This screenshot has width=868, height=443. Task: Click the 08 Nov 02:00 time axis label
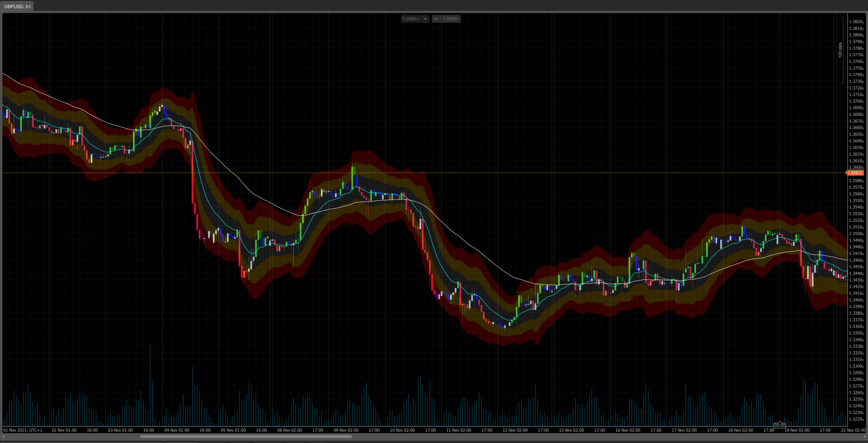(289, 430)
